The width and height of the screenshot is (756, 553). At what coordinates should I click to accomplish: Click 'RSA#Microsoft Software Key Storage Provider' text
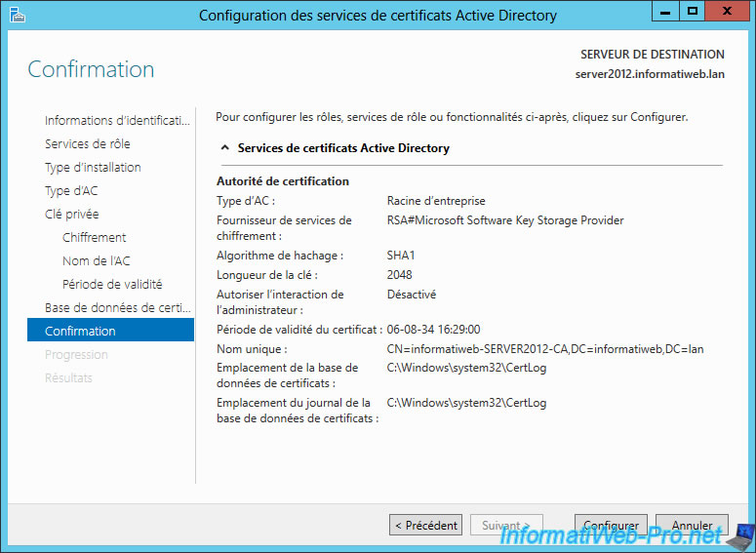[x=505, y=220]
